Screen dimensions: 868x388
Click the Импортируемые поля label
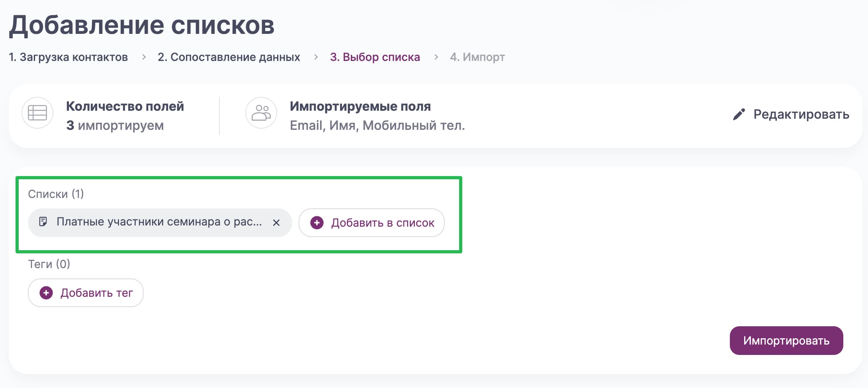tap(360, 106)
